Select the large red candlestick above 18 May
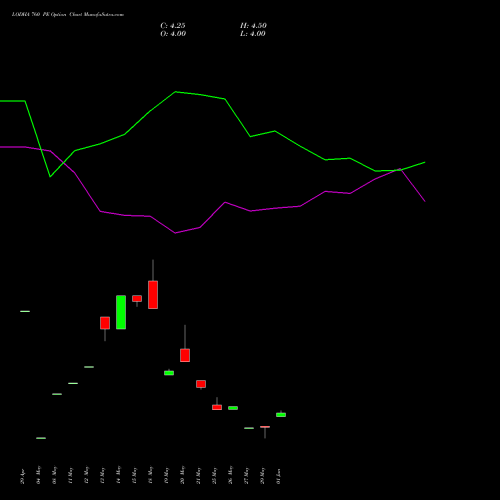This screenshot has height=500, width=500. click(153, 295)
